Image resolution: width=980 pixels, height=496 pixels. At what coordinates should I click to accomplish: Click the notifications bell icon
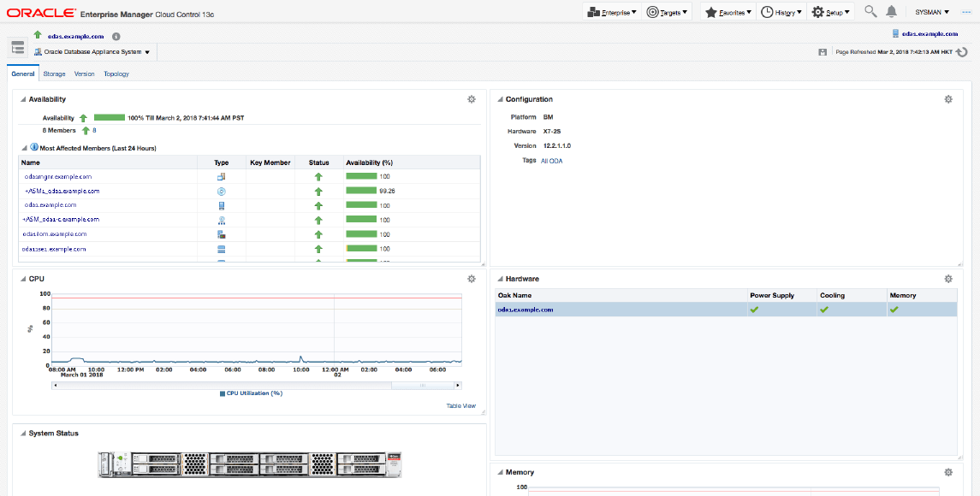[890, 12]
